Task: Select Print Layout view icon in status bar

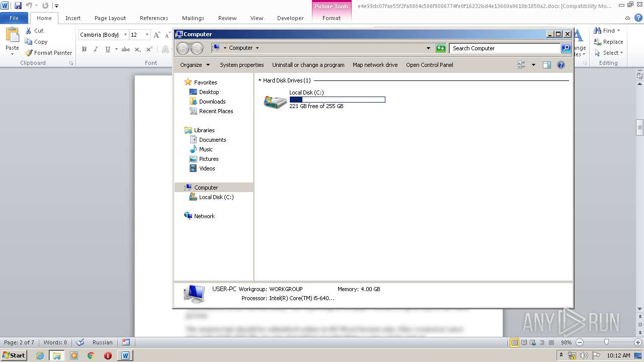Action: [515, 342]
